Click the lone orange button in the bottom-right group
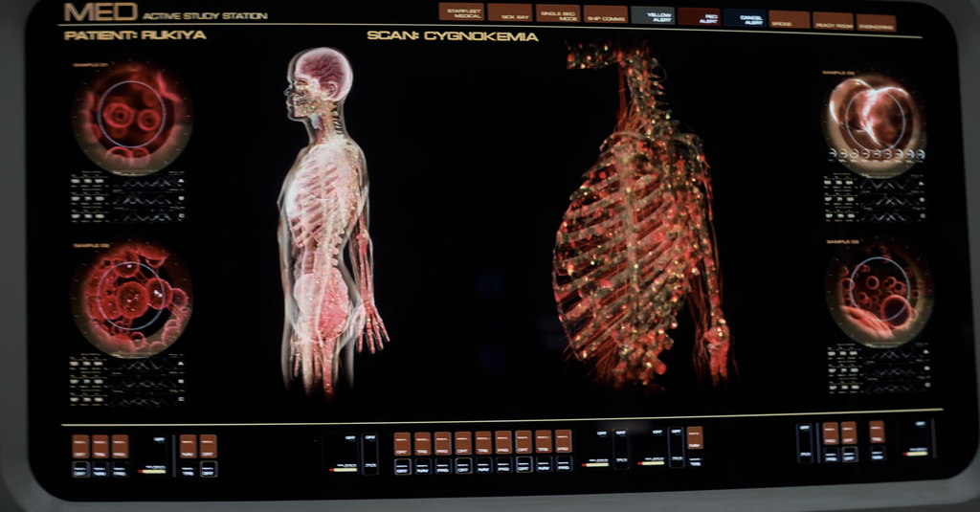 [877, 432]
